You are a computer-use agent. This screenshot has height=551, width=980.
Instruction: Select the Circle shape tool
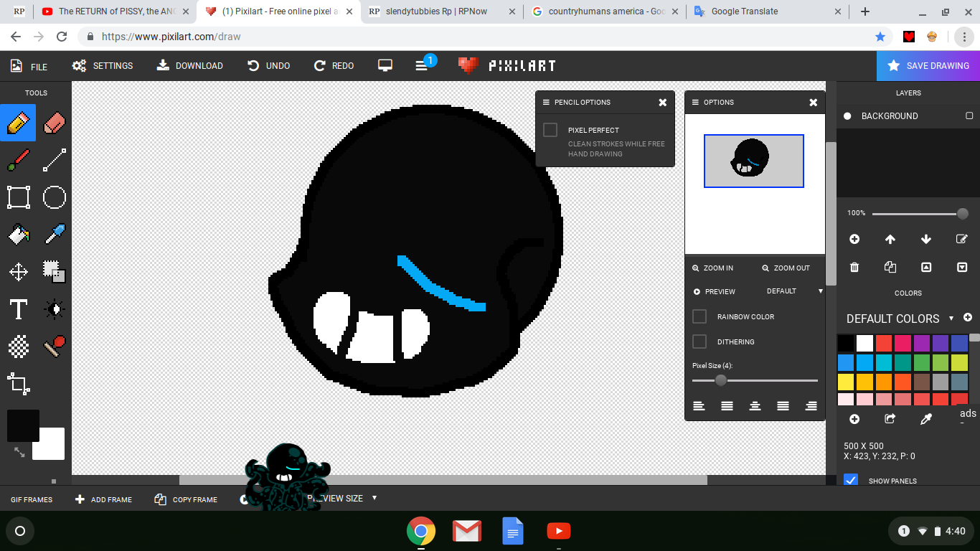click(x=55, y=197)
